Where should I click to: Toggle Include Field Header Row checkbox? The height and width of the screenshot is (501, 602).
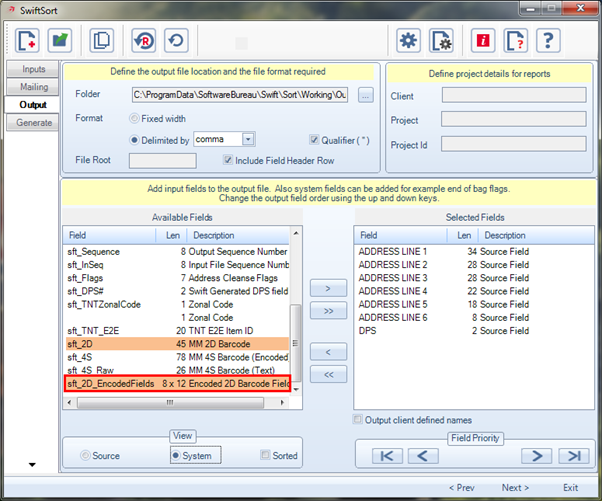coord(228,160)
